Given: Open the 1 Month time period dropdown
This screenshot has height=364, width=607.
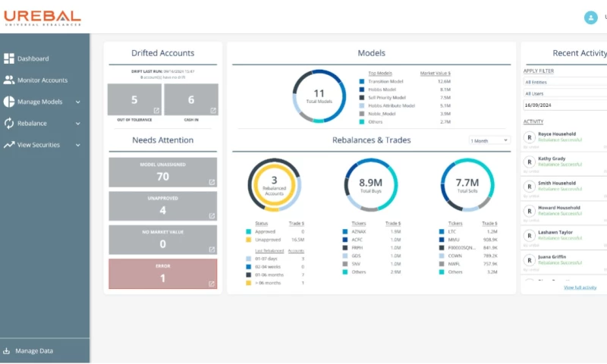Looking at the screenshot, I should (489, 140).
